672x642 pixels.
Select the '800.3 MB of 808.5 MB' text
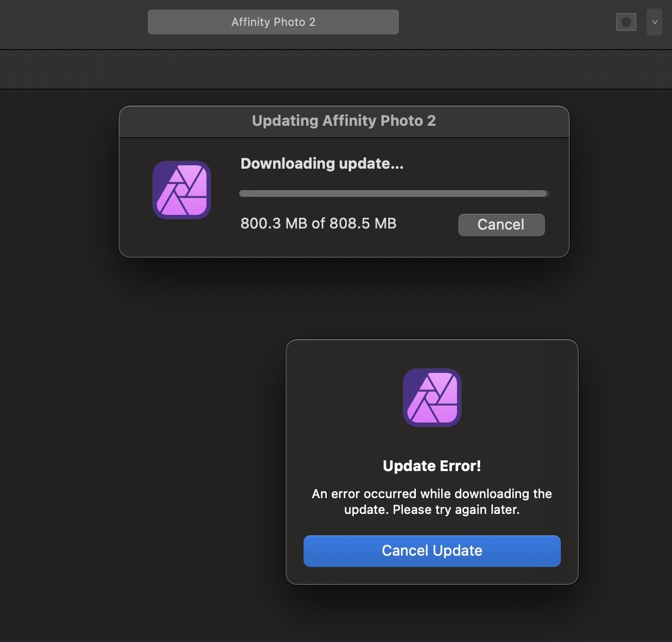point(318,223)
